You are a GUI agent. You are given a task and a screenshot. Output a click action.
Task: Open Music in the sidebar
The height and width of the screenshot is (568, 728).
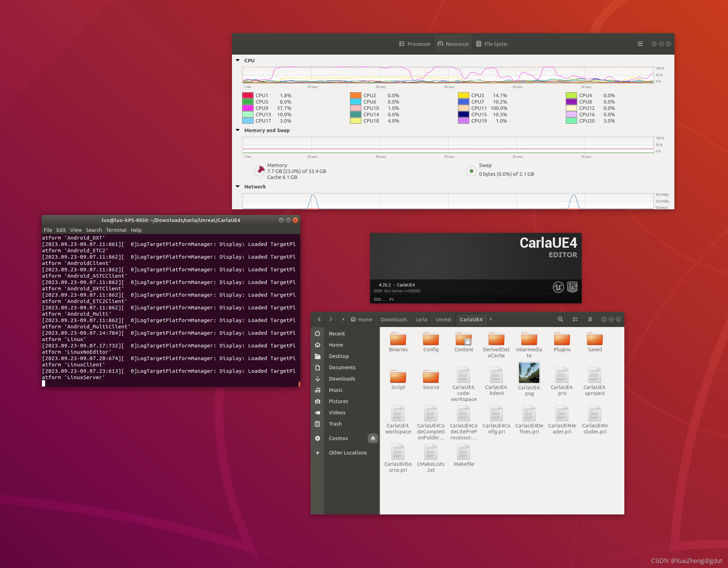345,390
